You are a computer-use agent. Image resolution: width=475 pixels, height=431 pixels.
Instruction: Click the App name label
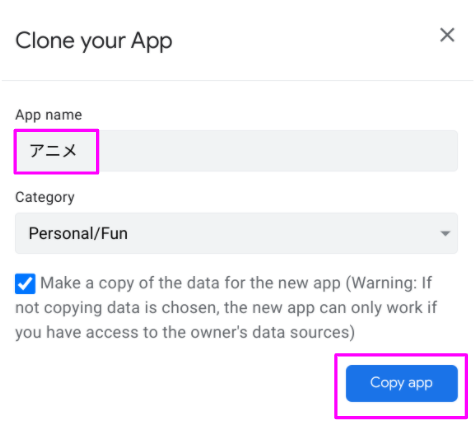click(x=49, y=115)
